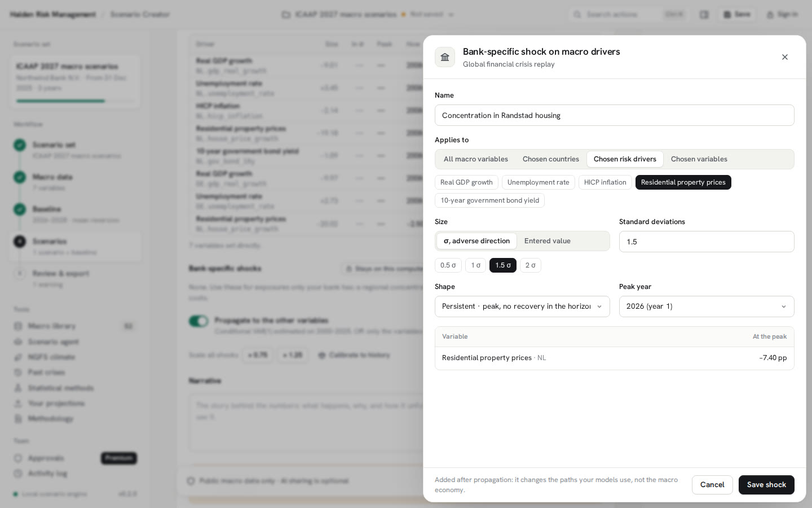Choose the 0.5 σ preset

[x=448, y=265]
